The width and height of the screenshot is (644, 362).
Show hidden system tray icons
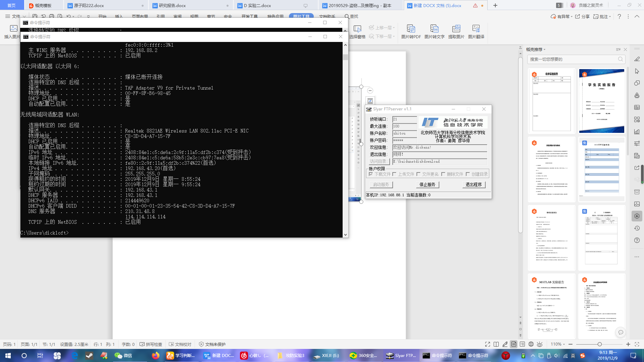(x=533, y=356)
